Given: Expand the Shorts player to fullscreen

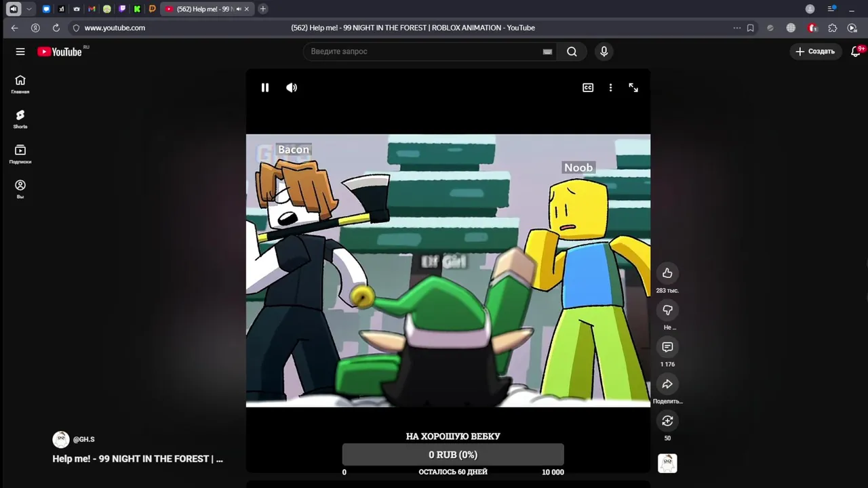Looking at the screenshot, I should [633, 87].
